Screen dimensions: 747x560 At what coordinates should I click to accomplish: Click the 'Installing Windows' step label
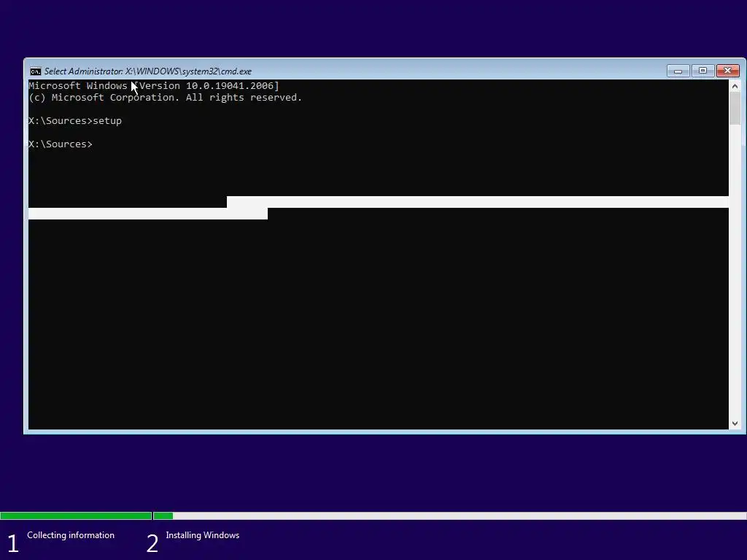click(x=203, y=535)
